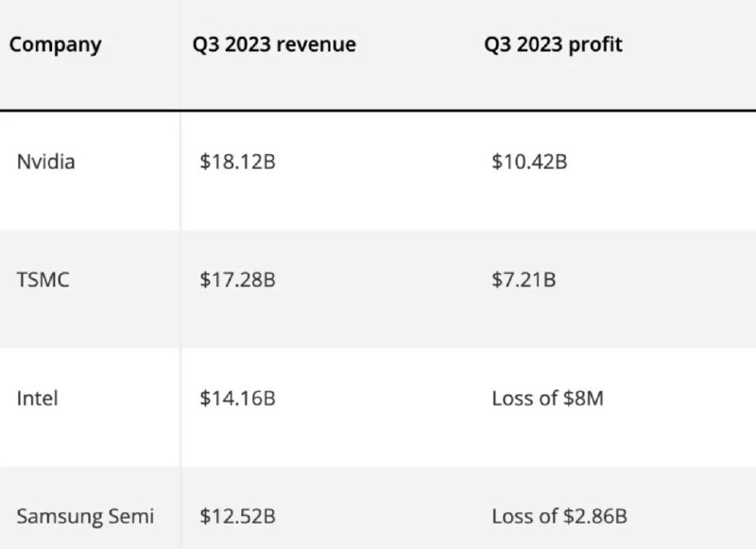Click the Q3 2023 revenue column header
756x549 pixels.
274,44
